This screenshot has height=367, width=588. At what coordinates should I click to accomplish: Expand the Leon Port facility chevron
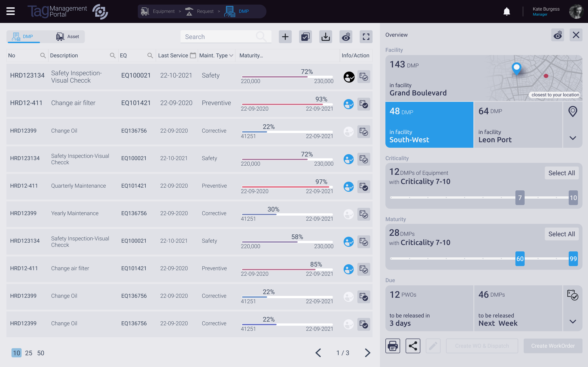pos(573,138)
